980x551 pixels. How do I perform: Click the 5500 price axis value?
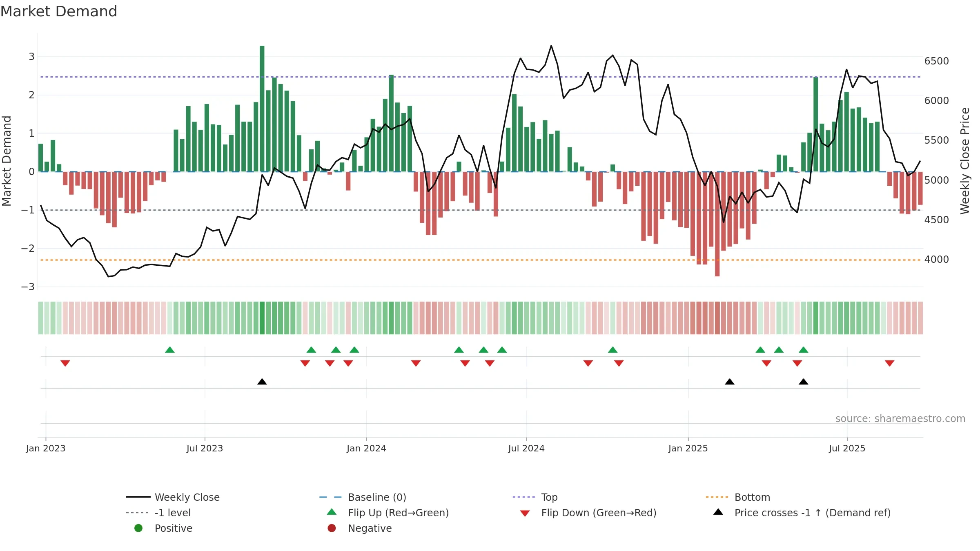click(x=937, y=140)
